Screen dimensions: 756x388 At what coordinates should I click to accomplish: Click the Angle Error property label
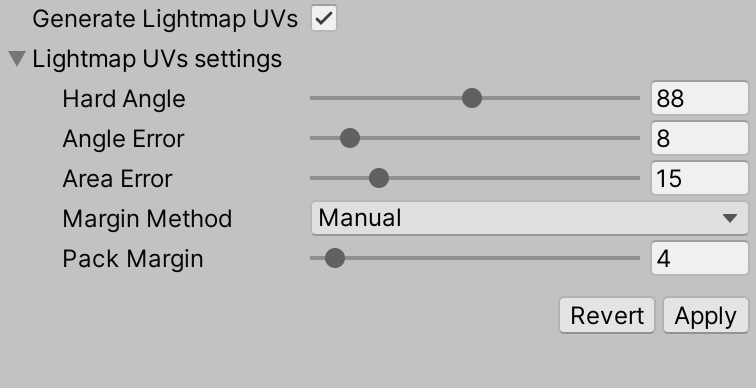pos(123,139)
